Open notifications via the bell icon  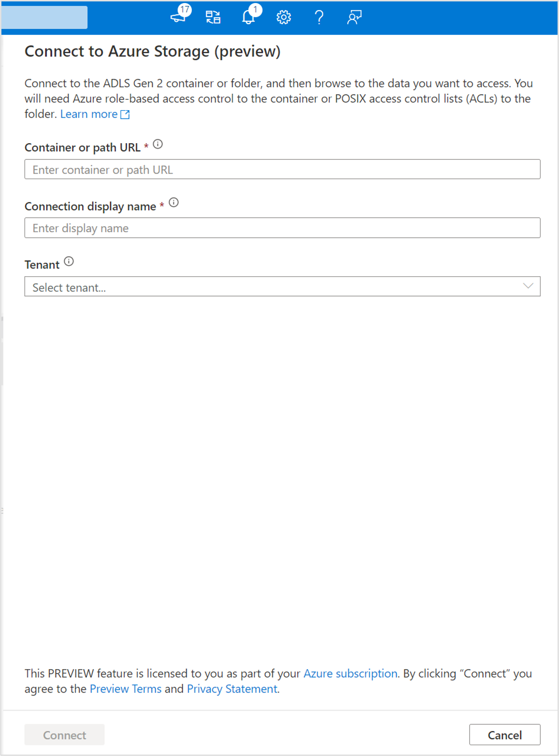(248, 17)
